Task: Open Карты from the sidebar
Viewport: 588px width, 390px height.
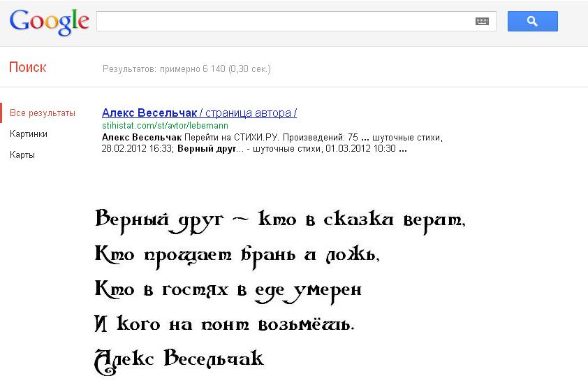Action: (22, 155)
